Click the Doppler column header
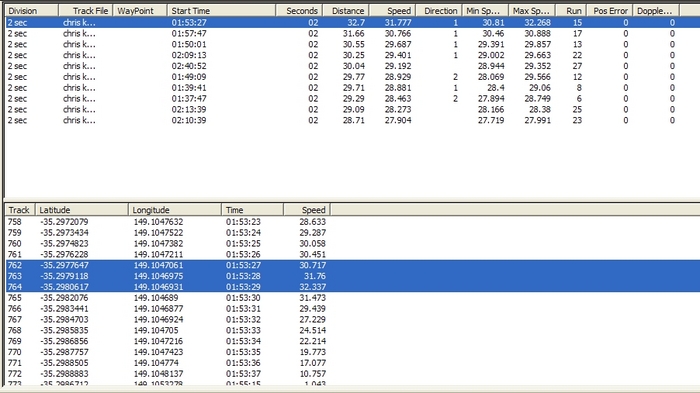Screen dimensions: 700x393 click(x=656, y=11)
